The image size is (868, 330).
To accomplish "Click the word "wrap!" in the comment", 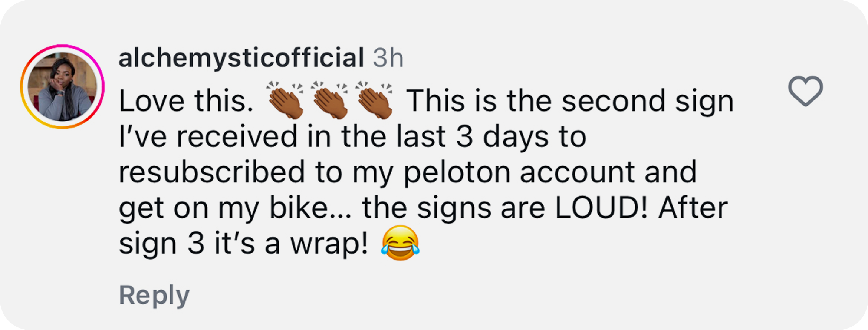I will click(x=329, y=244).
